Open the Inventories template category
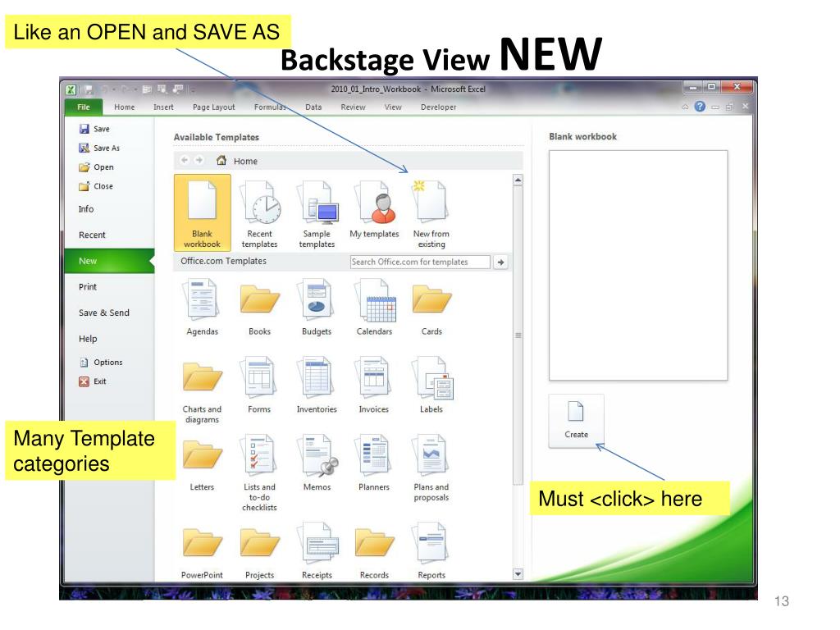 click(x=317, y=385)
